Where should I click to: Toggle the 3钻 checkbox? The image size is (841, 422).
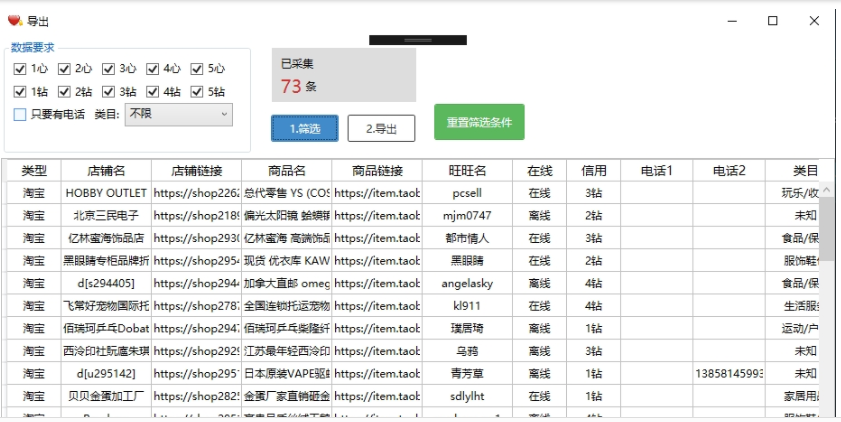108,92
